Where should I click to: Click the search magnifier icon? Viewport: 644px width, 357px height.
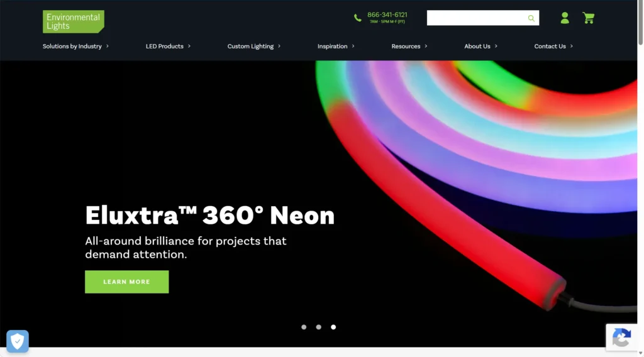coord(531,18)
